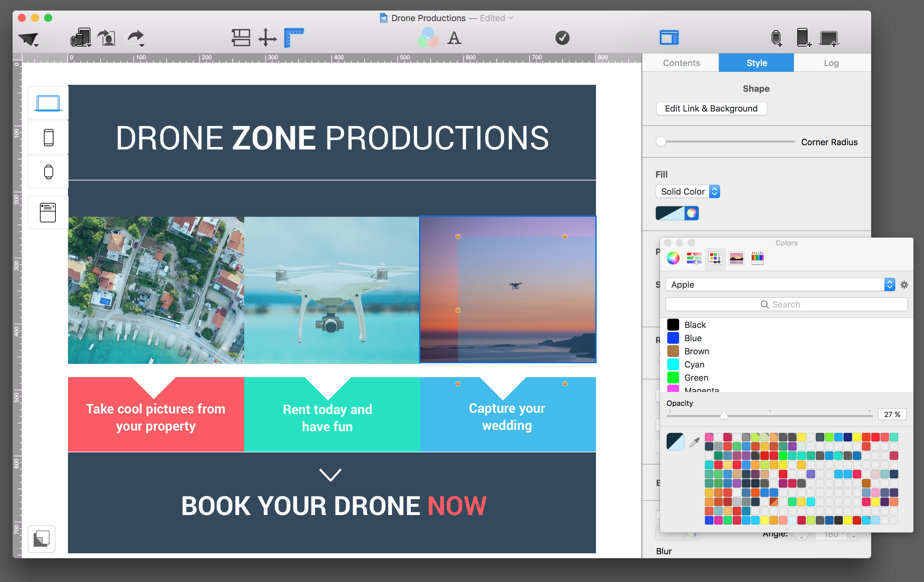The image size is (924, 582).
Task: Click the paper plane publish icon
Action: coord(29,39)
